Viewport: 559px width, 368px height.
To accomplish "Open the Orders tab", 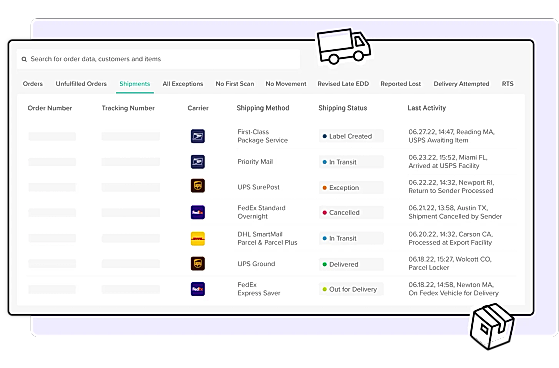I will pyautogui.click(x=33, y=84).
